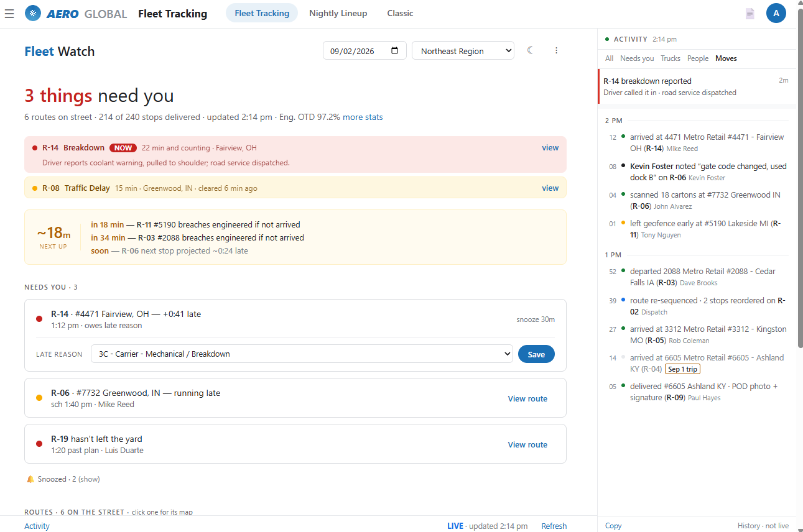Open the Late Reason dropdown
Image resolution: width=803 pixels, height=532 pixels.
[x=302, y=354]
